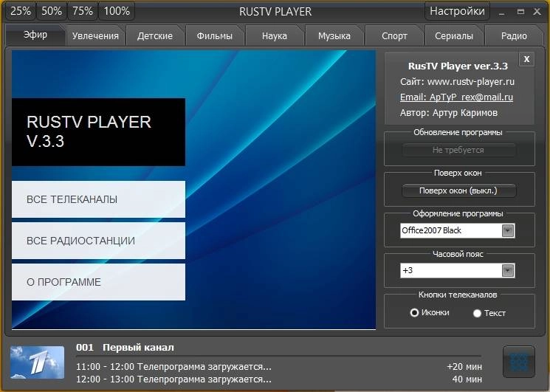The image size is (550, 392).
Task: Click the Автор: Артур Каримов text
Action: 449,112
